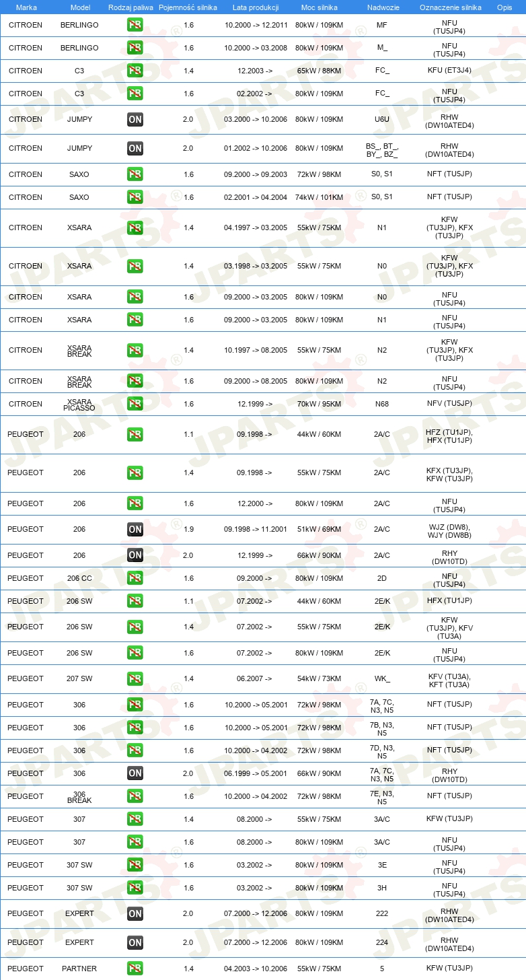
Task: Click petrol icon in XSARA BREAK 1.4 row
Action: (135, 351)
